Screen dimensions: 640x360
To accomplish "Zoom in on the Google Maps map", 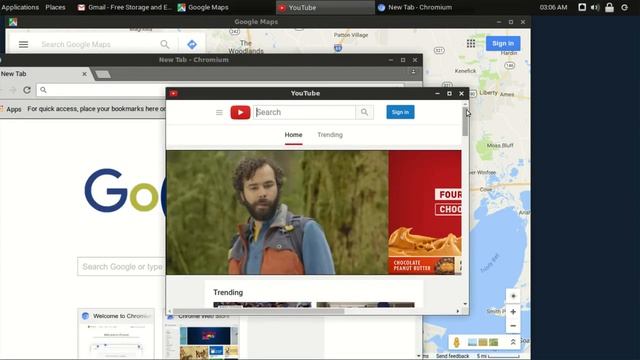I will 513,312.
